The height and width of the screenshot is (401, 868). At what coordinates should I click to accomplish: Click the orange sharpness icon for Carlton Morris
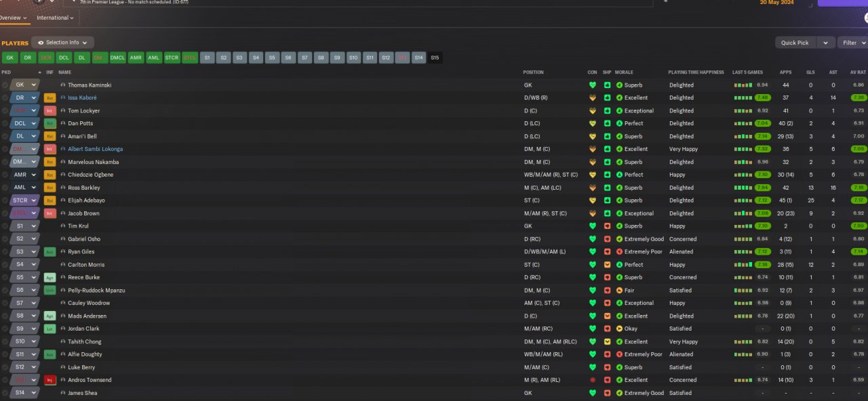(x=607, y=265)
